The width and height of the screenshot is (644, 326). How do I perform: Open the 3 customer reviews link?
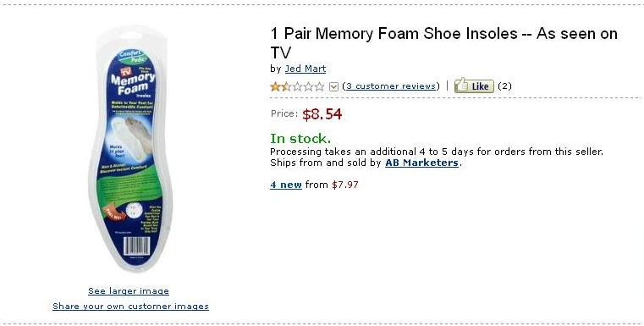[391, 86]
